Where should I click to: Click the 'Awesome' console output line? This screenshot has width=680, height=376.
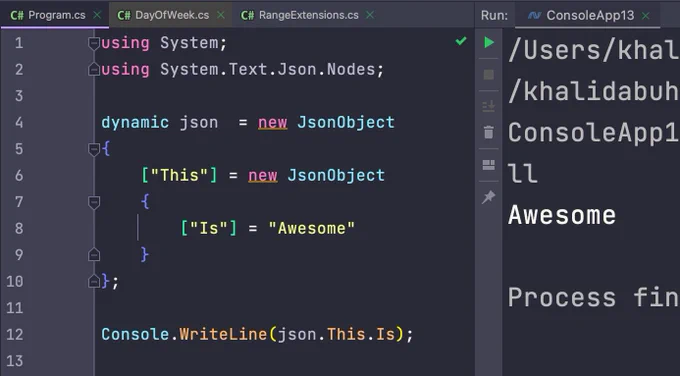[x=562, y=215]
